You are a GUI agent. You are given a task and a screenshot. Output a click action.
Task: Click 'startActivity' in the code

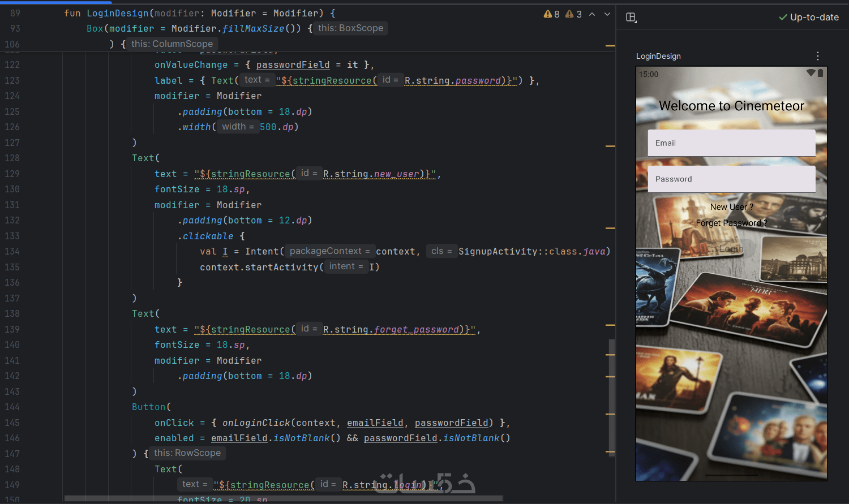(282, 267)
